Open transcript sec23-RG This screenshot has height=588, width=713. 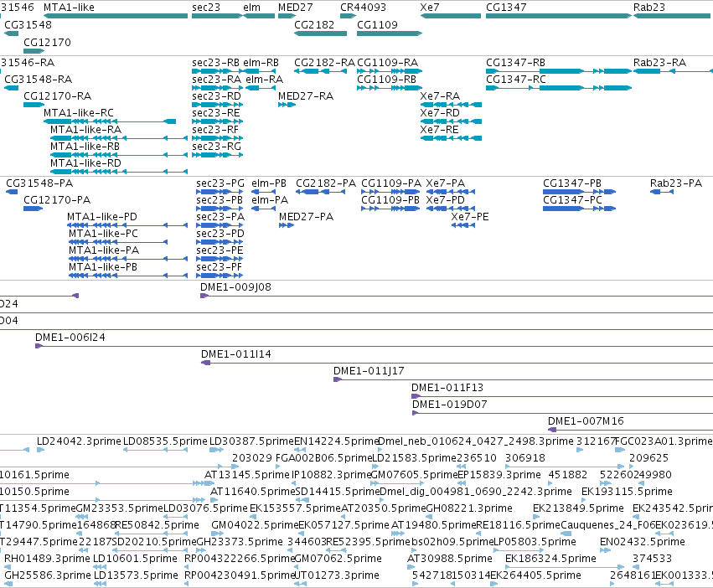coord(217,155)
